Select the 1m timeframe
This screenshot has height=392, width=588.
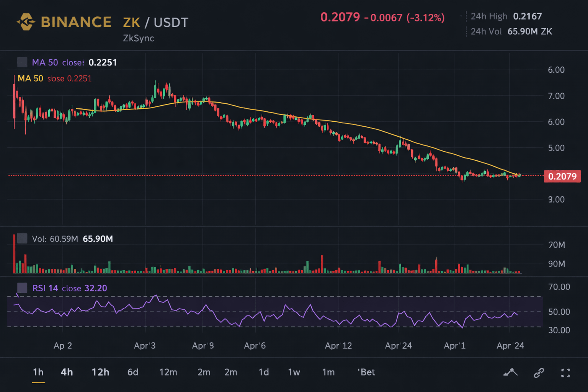[x=328, y=372]
